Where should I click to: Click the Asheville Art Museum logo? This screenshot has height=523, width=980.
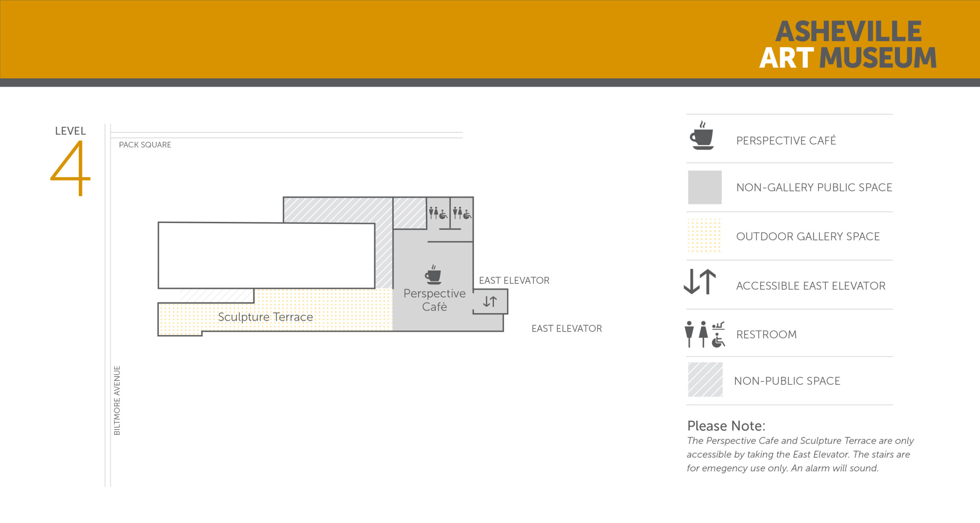tap(848, 44)
